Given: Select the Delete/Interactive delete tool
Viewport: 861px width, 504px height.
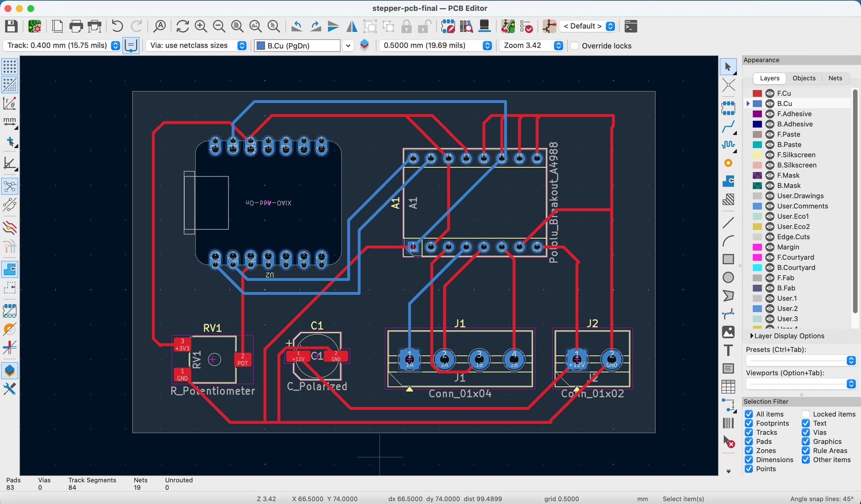Looking at the screenshot, I should tap(728, 442).
